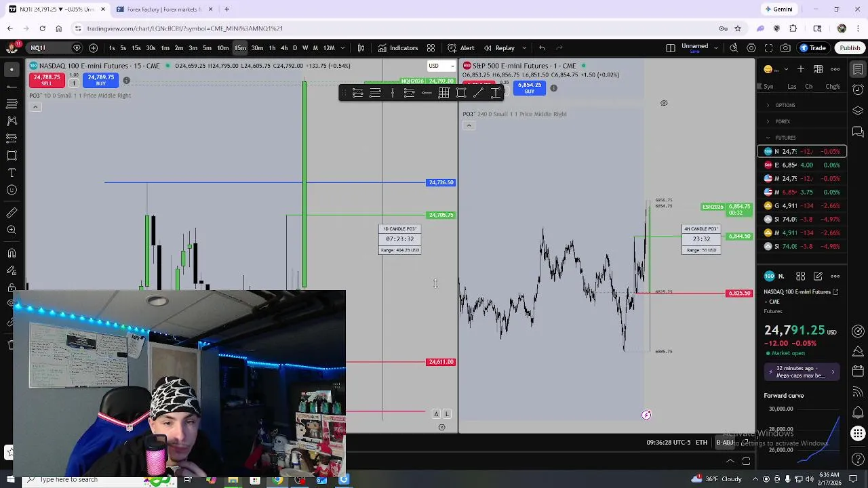Open the quick search icon
The image size is (868, 488).
pyautogui.click(x=734, y=48)
